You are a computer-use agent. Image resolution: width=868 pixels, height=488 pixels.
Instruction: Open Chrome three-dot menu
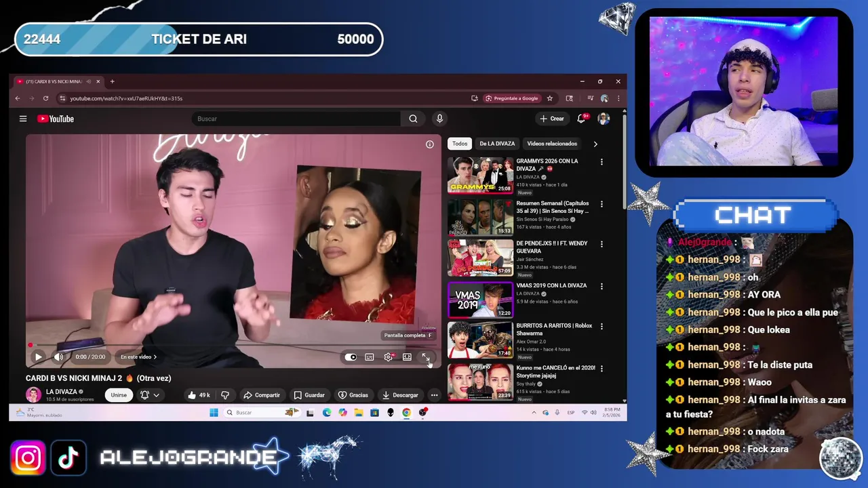[x=618, y=98]
